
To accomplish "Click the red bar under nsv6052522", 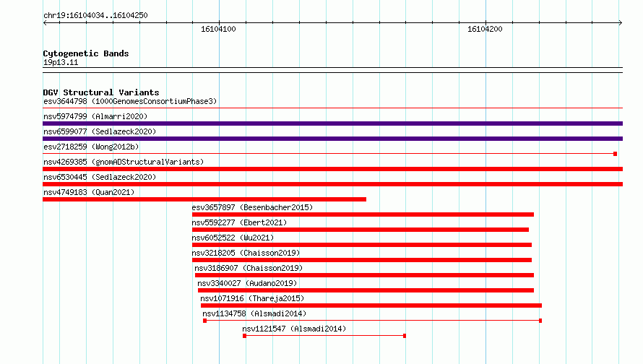I will 362,245.
